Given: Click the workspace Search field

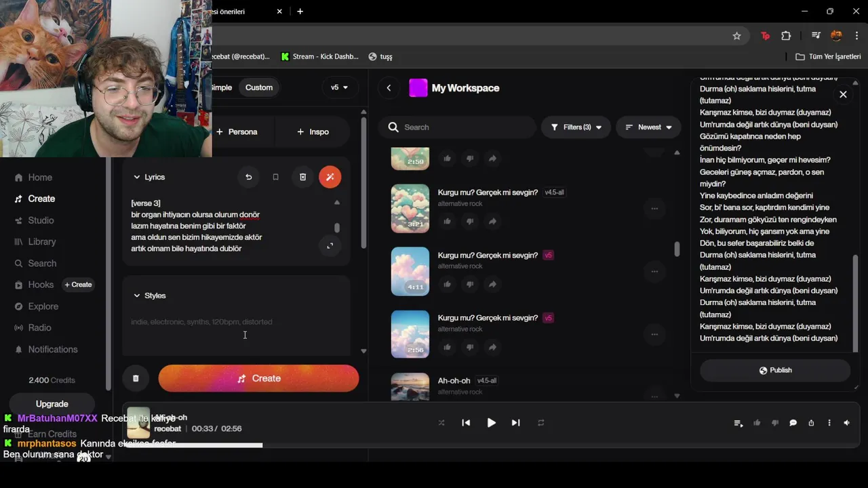Looking at the screenshot, I should (x=457, y=127).
